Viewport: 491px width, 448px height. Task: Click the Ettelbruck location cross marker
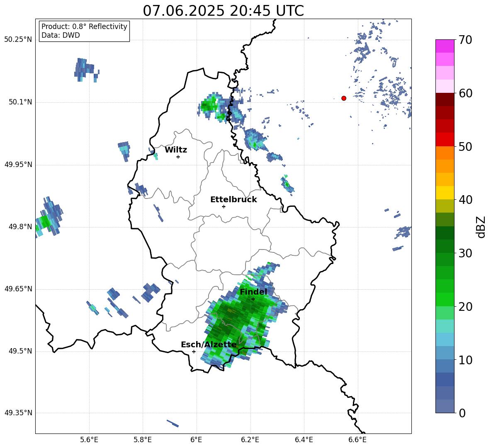(x=224, y=206)
